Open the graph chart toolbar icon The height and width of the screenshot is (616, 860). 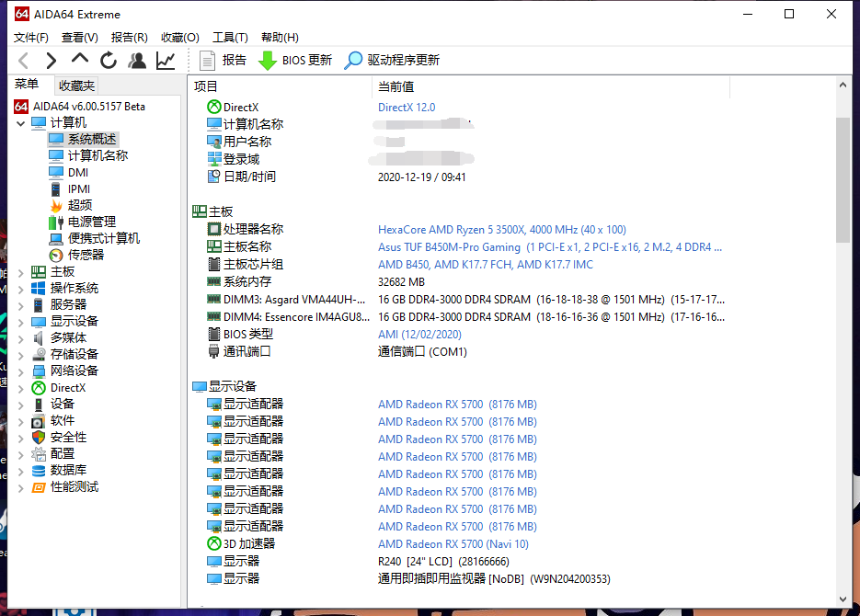click(x=166, y=61)
